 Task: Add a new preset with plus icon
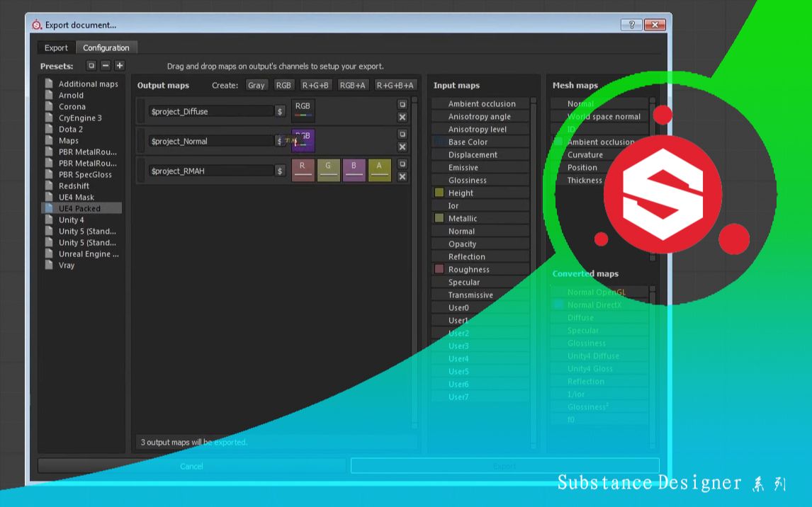(x=120, y=66)
